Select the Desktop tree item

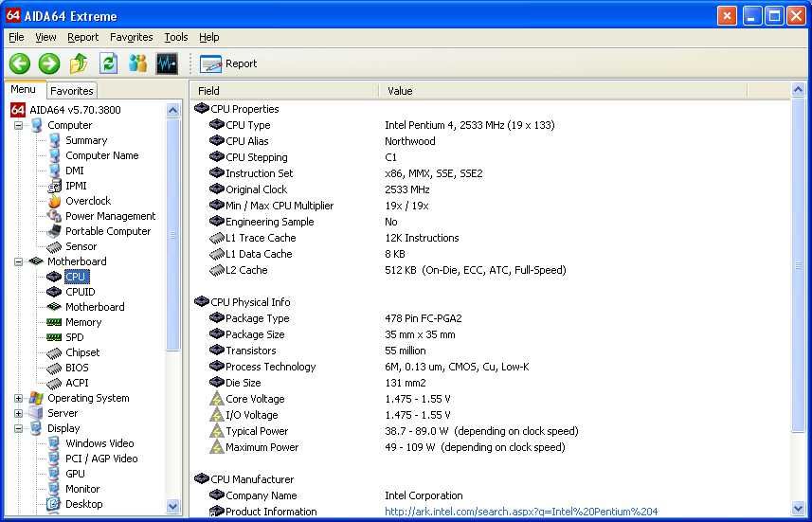(x=84, y=504)
